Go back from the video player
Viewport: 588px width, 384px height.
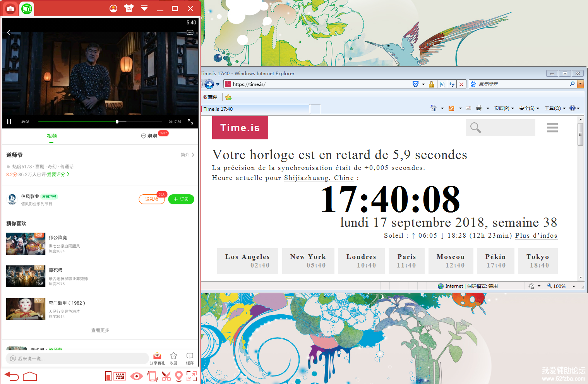[9, 33]
